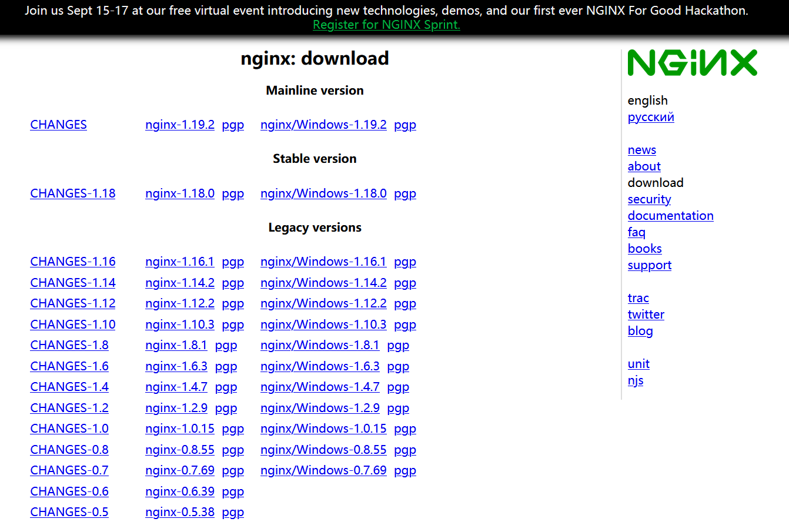Open CHANGES-1.4 link

click(69, 387)
